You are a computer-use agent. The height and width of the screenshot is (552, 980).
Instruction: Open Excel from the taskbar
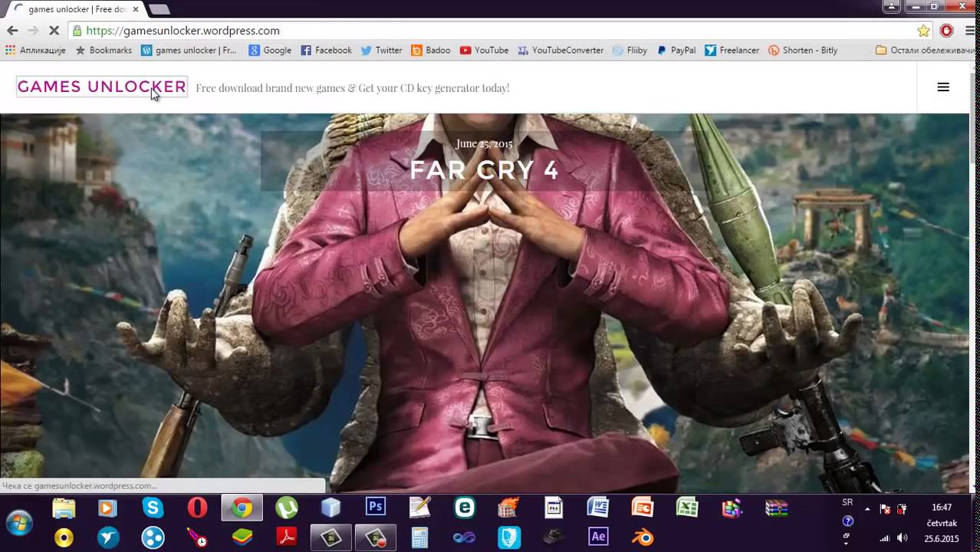(687, 508)
